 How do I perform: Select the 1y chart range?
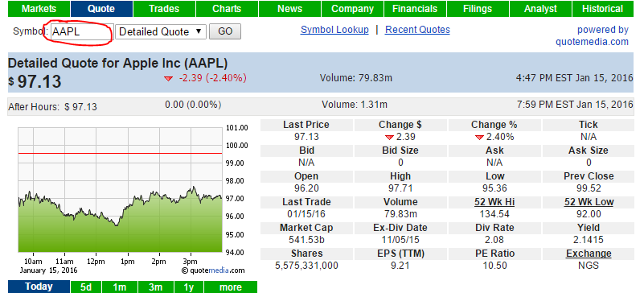click(x=189, y=287)
